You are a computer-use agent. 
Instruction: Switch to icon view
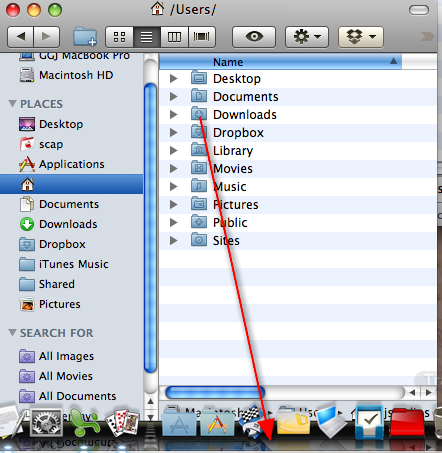coord(119,37)
